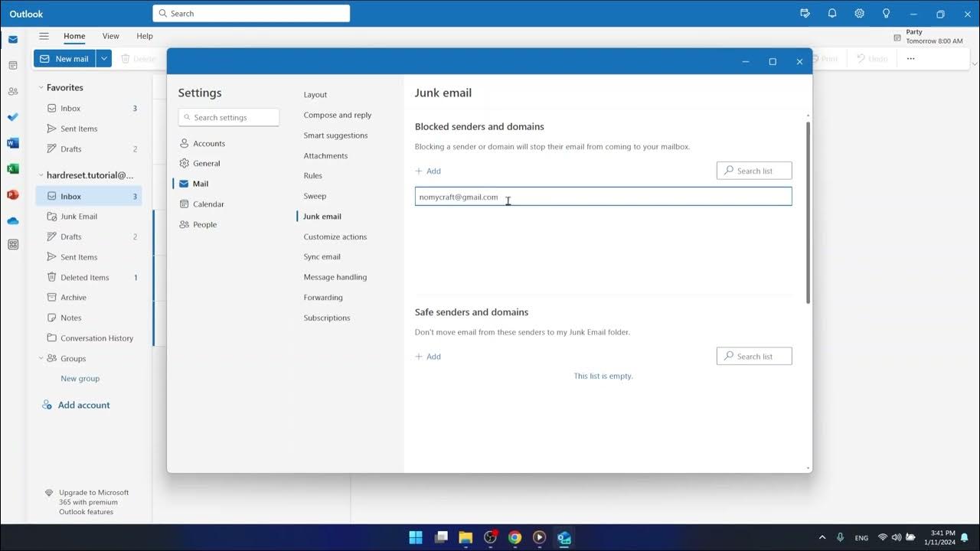Open Chrome from the Windows taskbar
Image resolution: width=980 pixels, height=551 pixels.
(514, 537)
